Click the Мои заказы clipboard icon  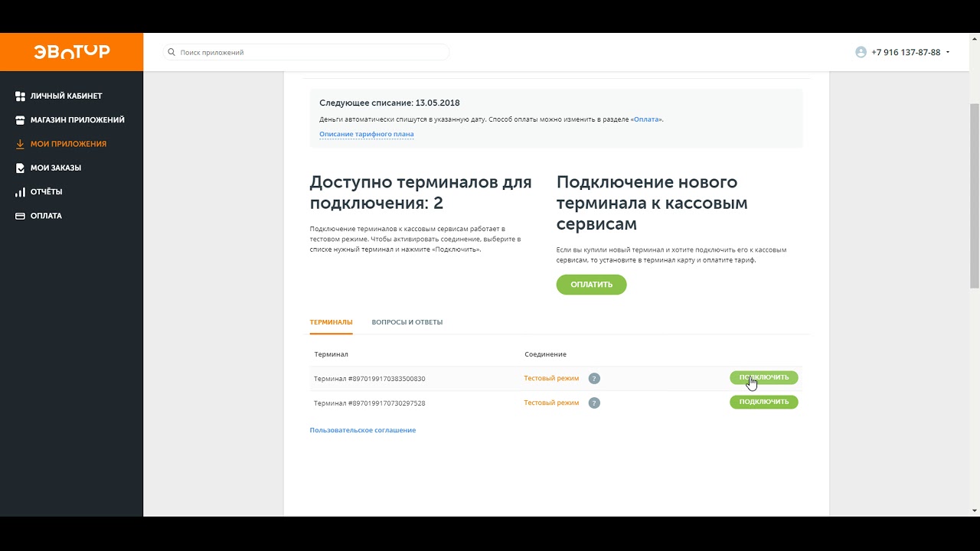[21, 168]
